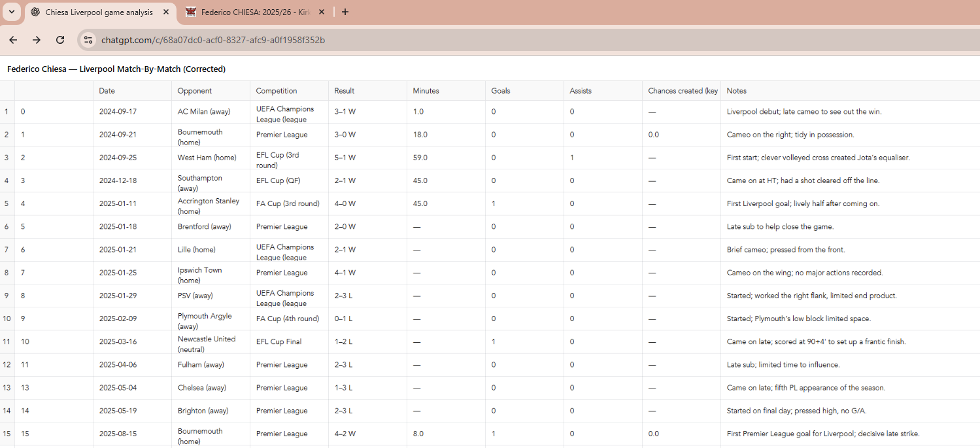Viewport: 980px width, 448px height.
Task: Close the Chiesa Liverpool game analysis tab
Action: (x=165, y=12)
